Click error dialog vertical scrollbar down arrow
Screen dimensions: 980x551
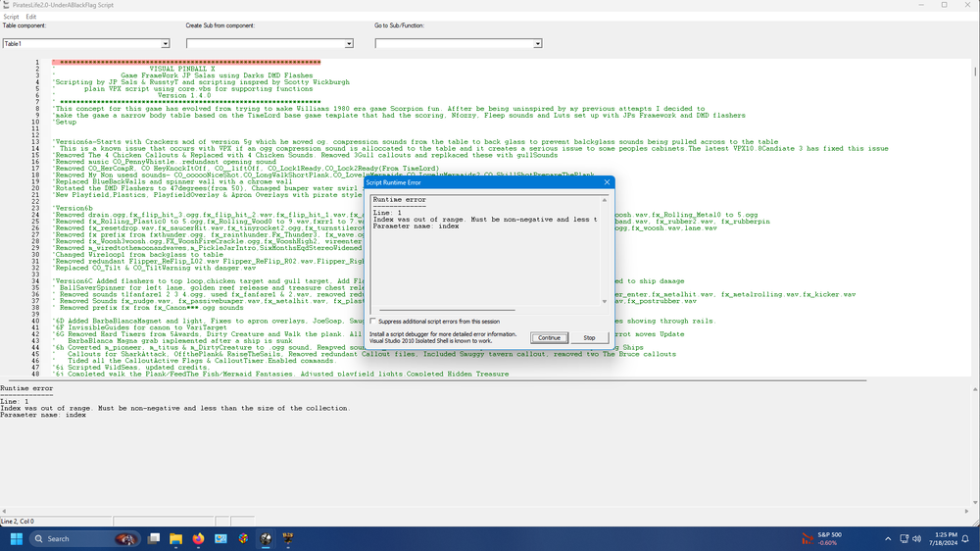[x=605, y=301]
